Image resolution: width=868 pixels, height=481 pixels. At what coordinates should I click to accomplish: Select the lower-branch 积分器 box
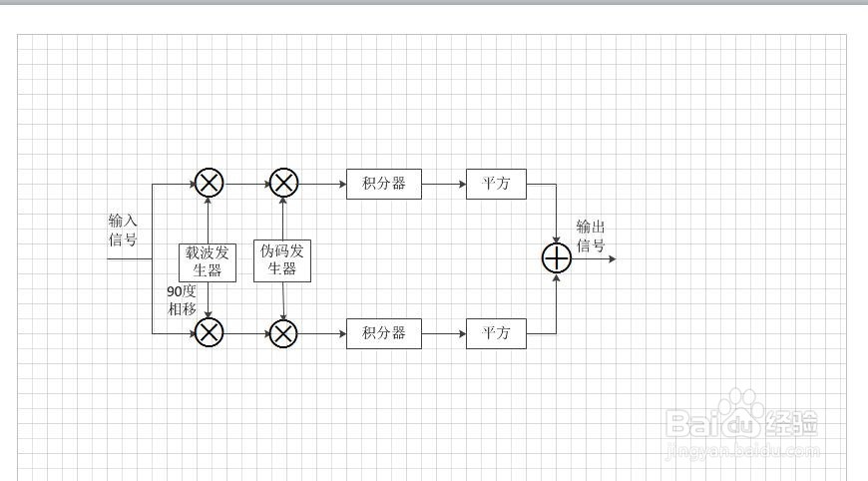384,333
